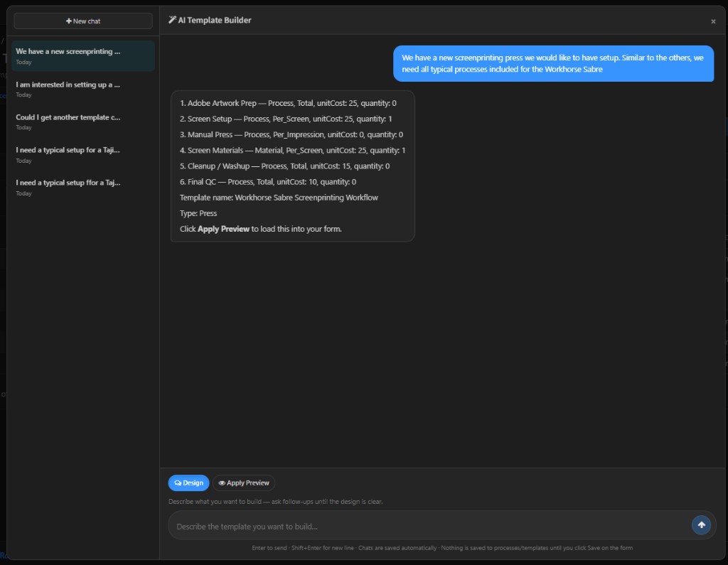This screenshot has width=728, height=565.
Task: Open chat 'I am interested in setting up a ...'
Action: point(83,89)
